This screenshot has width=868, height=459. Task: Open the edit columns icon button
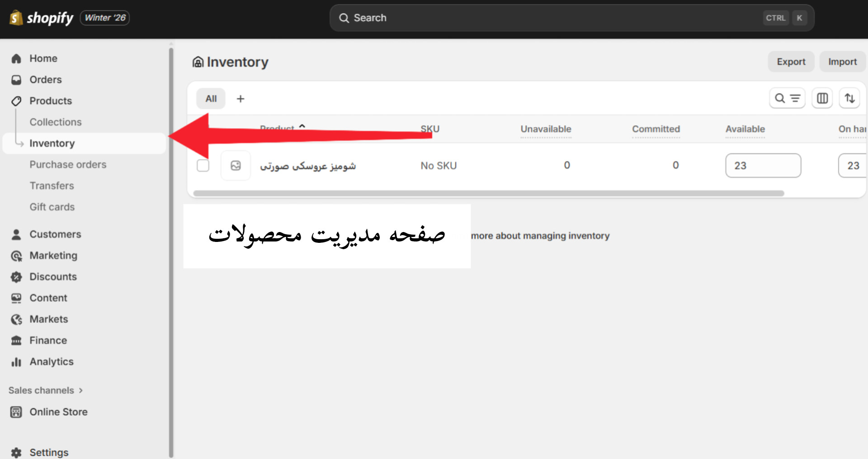click(822, 98)
